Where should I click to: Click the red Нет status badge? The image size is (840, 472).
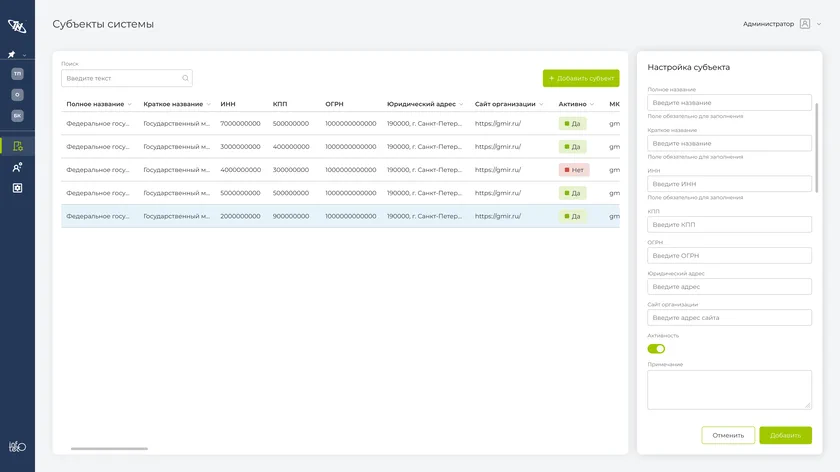[574, 170]
